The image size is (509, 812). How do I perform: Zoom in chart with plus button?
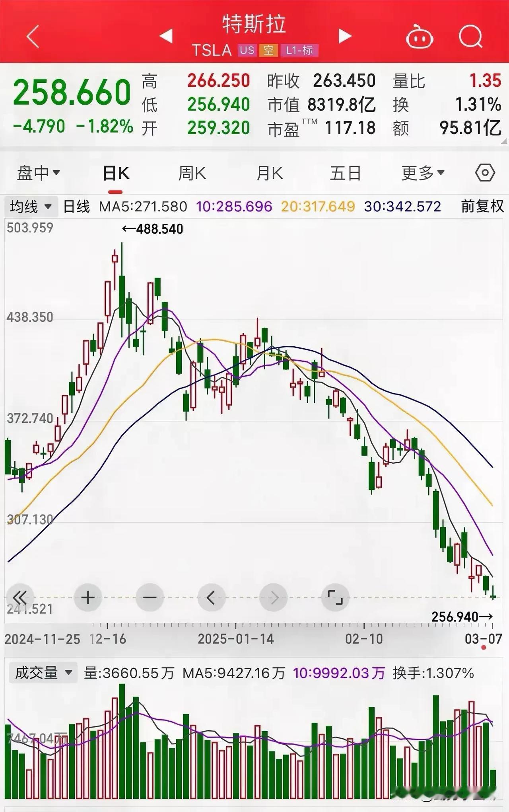88,597
